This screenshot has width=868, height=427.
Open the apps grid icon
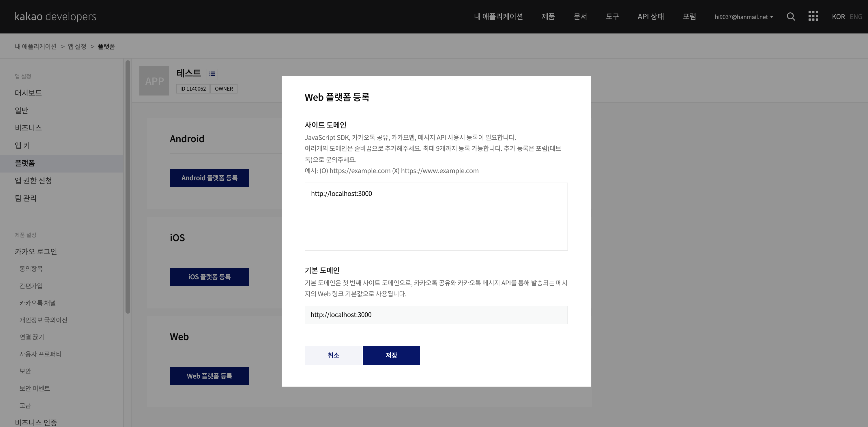[813, 16]
